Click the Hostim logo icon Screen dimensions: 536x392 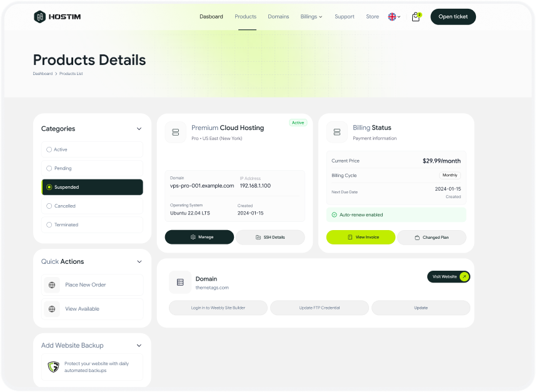(x=40, y=17)
